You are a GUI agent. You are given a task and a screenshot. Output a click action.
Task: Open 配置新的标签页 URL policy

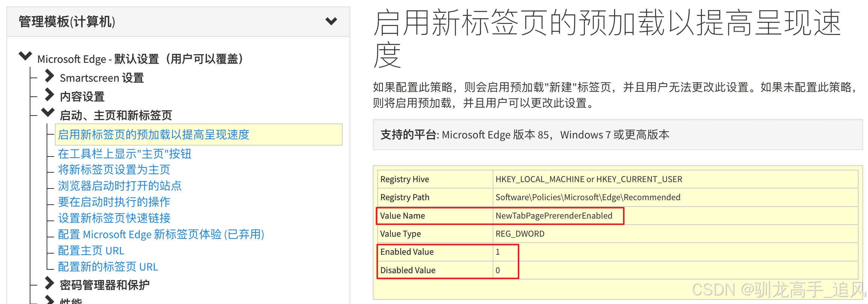tap(108, 267)
